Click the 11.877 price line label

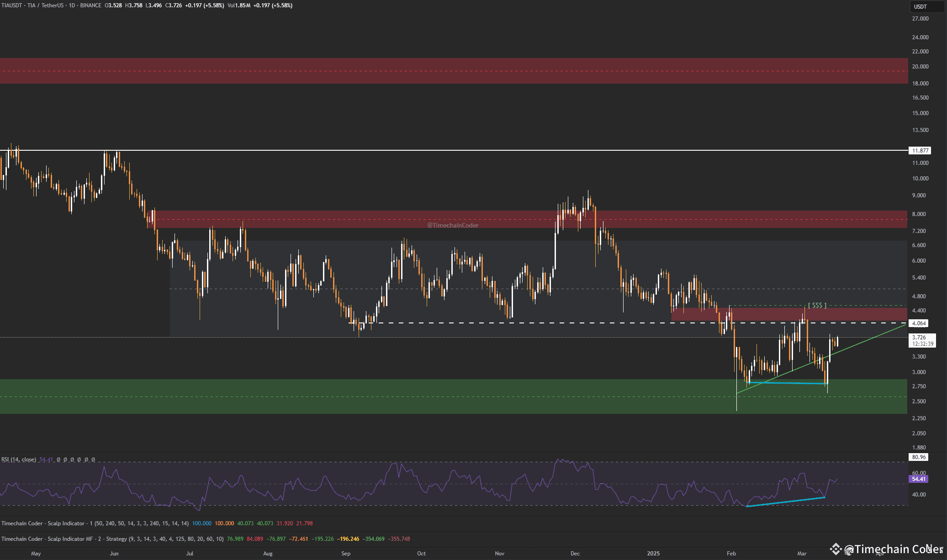pos(920,151)
